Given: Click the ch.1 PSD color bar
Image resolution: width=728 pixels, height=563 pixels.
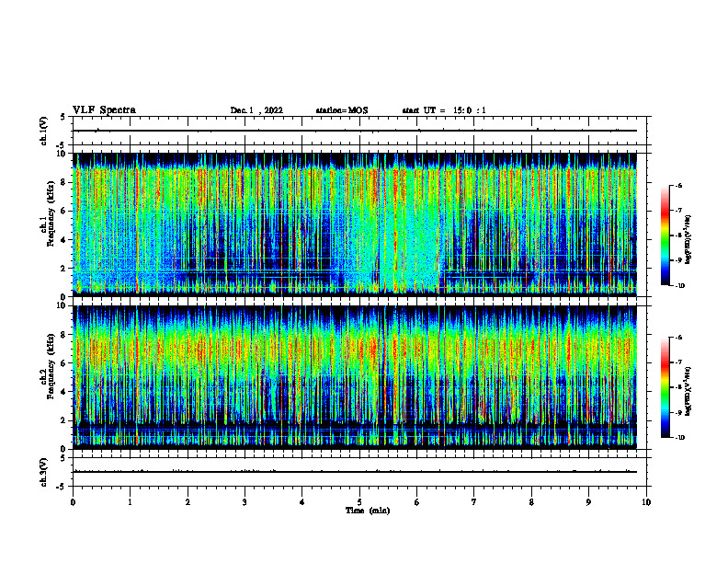Looking at the screenshot, I should [665, 236].
